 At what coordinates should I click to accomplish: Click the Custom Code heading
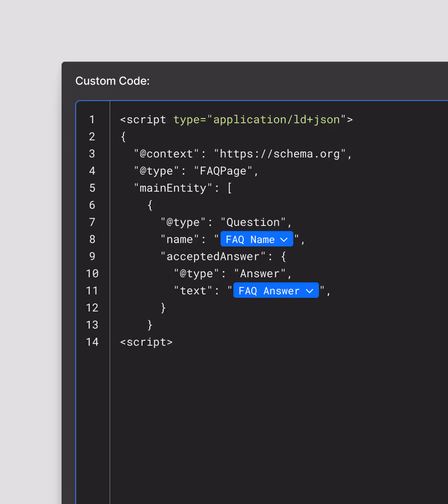112,81
